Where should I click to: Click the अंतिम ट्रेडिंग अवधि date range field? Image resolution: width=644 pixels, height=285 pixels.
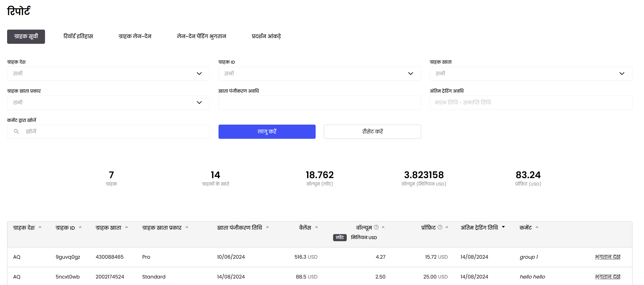tap(531, 103)
